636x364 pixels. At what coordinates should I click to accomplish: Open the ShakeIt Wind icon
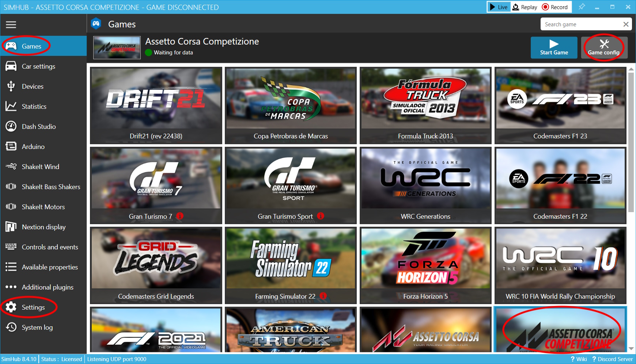click(11, 166)
